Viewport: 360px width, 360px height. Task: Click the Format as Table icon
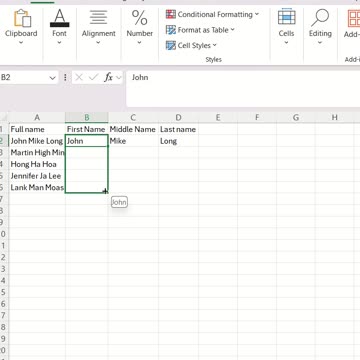click(x=171, y=30)
